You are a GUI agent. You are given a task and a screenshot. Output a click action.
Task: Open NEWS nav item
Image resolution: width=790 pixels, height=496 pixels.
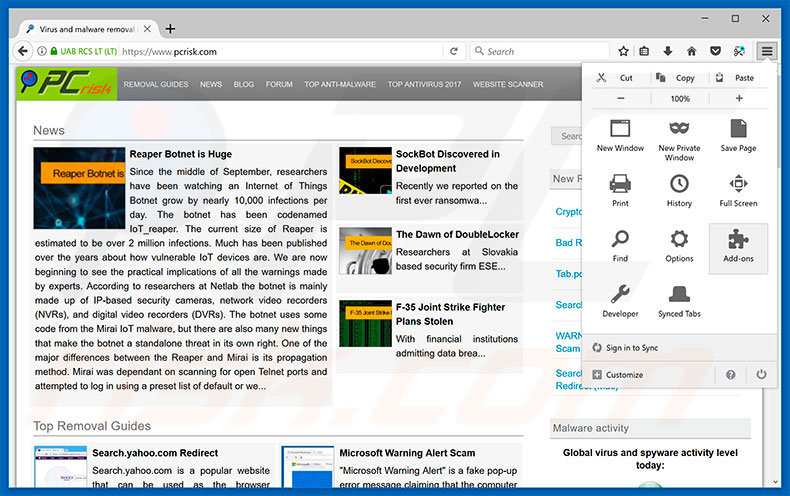tap(211, 85)
